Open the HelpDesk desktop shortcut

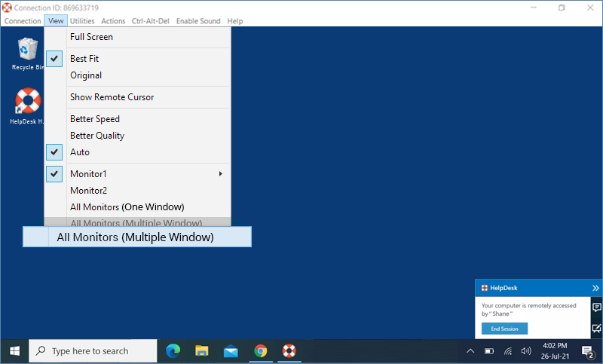coord(28,102)
